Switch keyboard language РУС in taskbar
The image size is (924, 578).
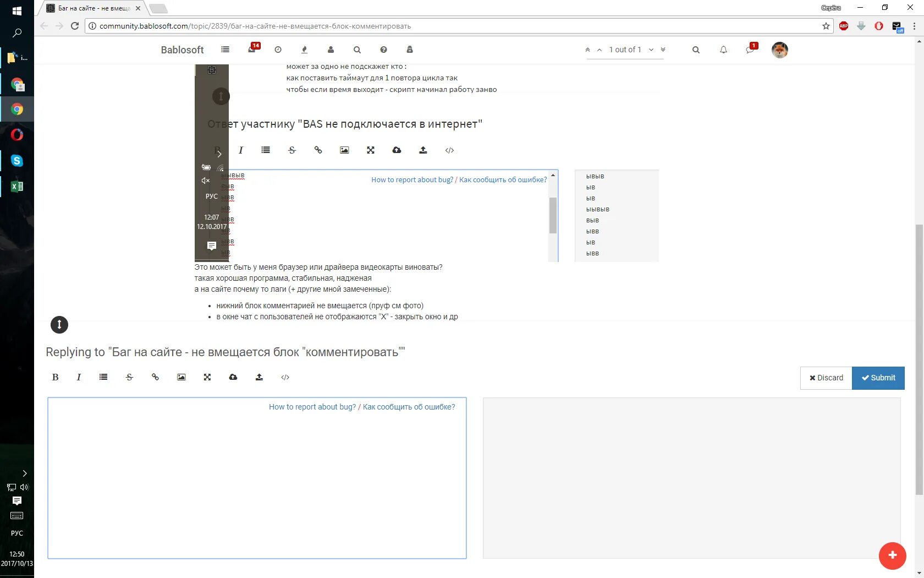pos(17,533)
